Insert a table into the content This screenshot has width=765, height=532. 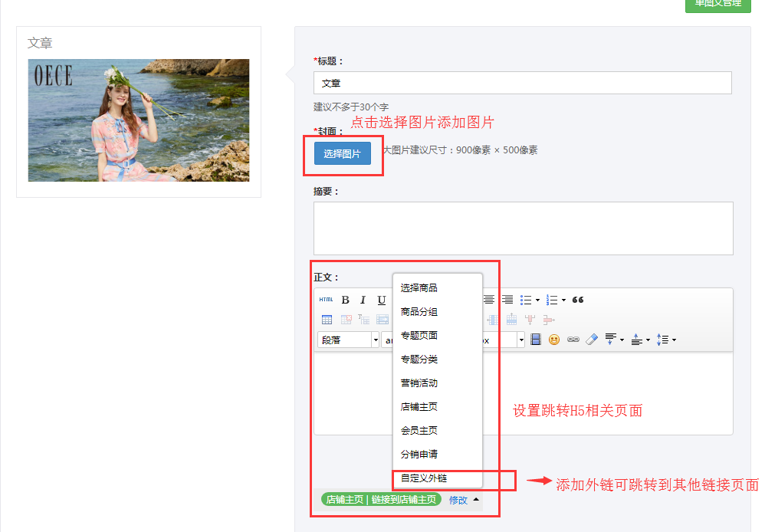[x=327, y=320]
